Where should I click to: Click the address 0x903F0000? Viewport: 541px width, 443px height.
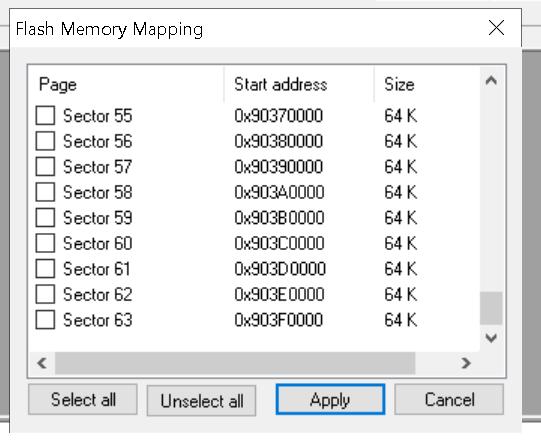(278, 320)
